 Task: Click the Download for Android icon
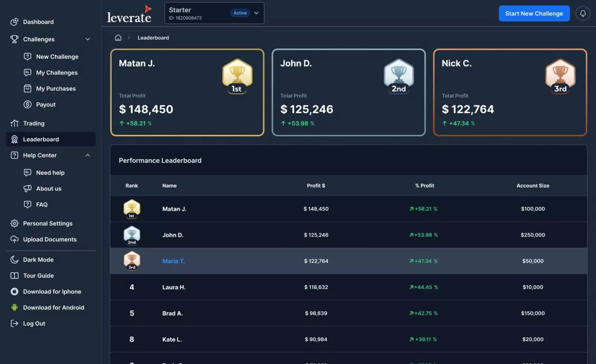(x=15, y=308)
